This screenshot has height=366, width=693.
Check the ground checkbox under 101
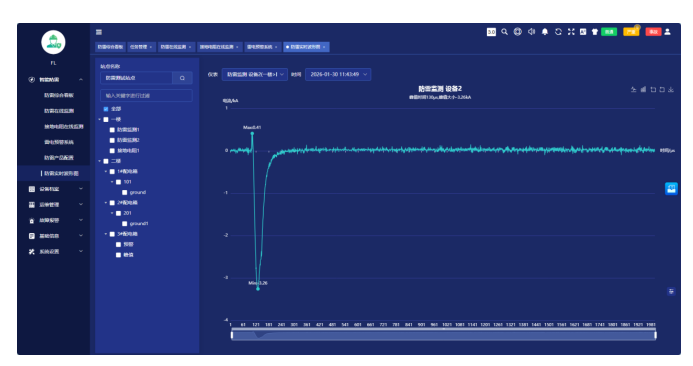(125, 192)
